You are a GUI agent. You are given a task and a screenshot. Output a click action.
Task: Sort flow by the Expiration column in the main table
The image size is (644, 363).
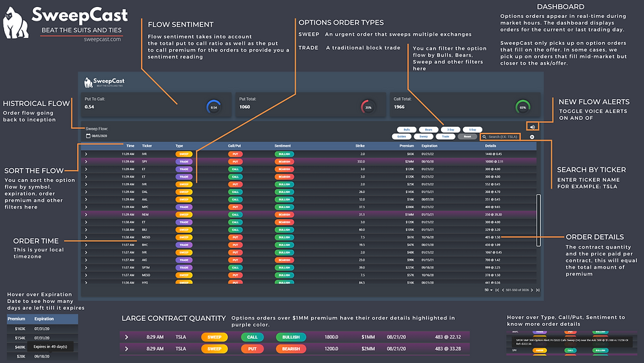click(429, 146)
